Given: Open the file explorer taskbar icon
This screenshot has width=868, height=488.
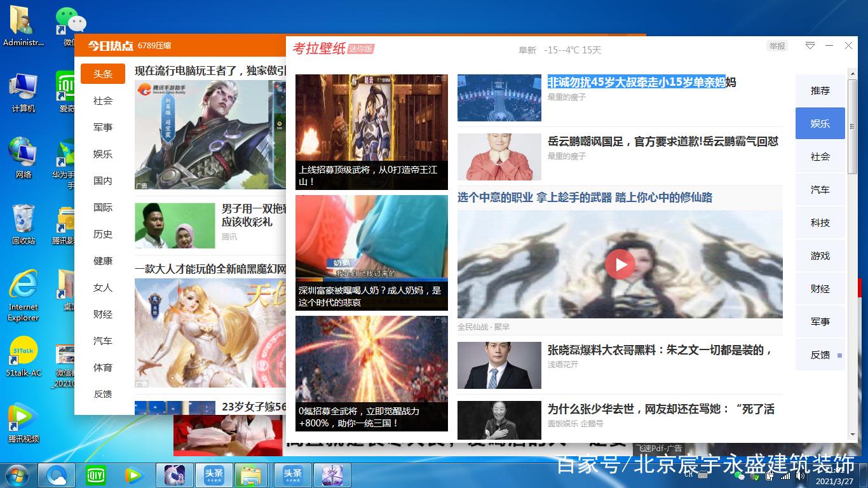Looking at the screenshot, I should pos(252,475).
